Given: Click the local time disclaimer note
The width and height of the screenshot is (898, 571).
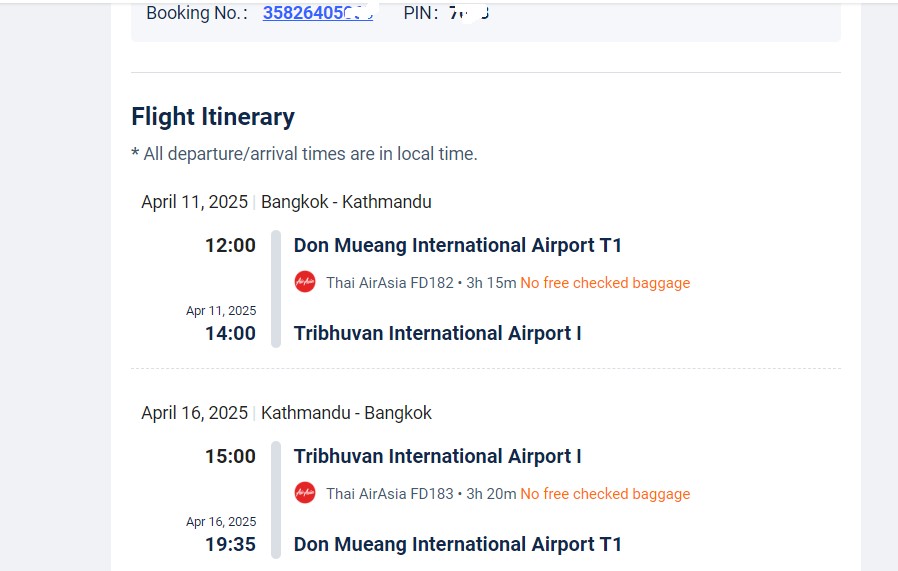Looking at the screenshot, I should point(304,154).
